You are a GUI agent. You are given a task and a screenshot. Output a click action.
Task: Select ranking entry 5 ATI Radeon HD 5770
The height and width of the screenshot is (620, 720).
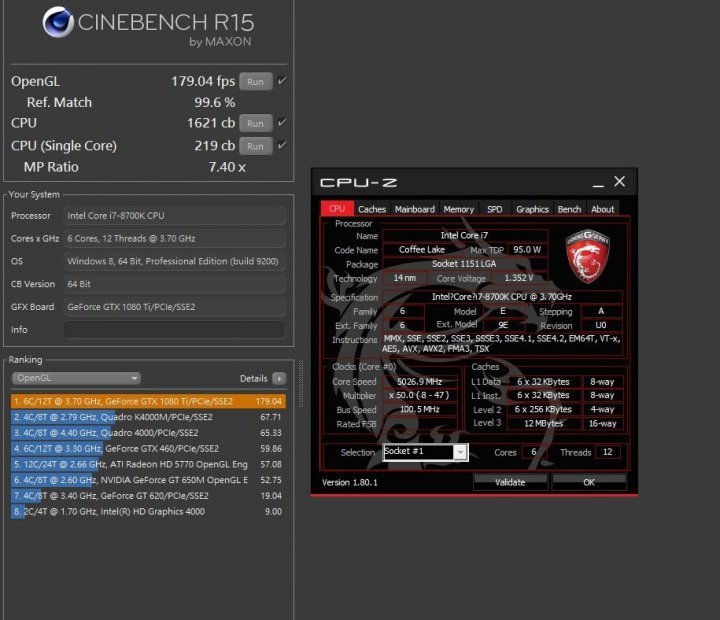click(148, 464)
